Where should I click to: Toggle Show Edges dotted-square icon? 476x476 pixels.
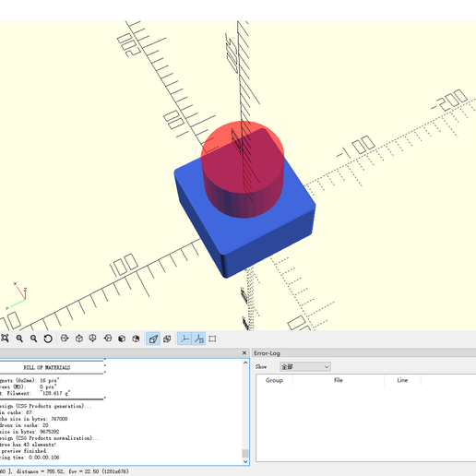point(212,339)
